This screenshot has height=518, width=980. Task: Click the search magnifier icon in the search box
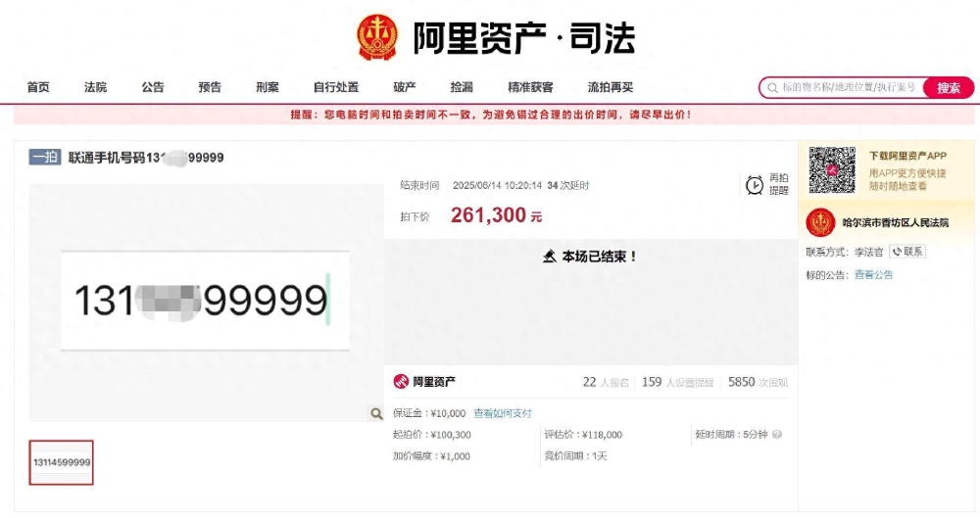772,87
